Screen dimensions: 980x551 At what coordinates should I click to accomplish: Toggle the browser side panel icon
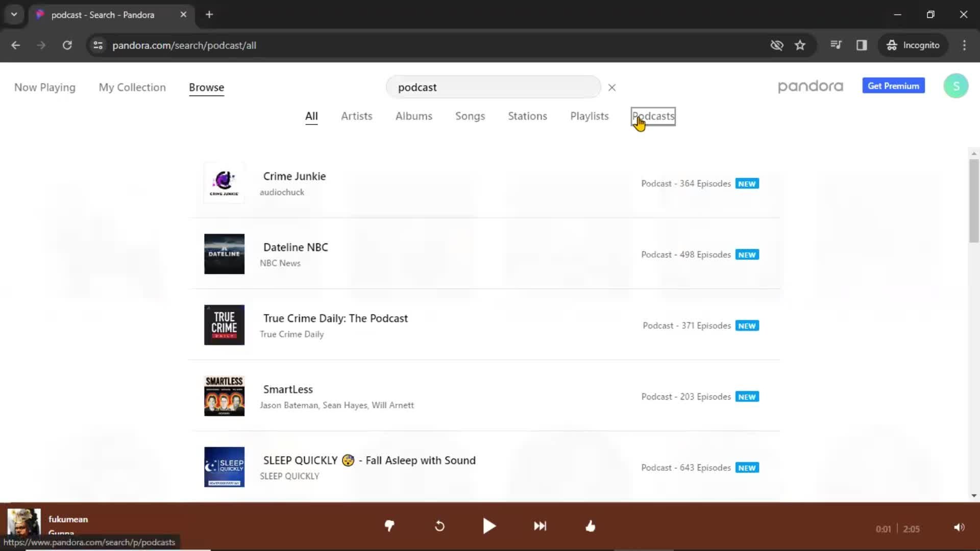(862, 45)
